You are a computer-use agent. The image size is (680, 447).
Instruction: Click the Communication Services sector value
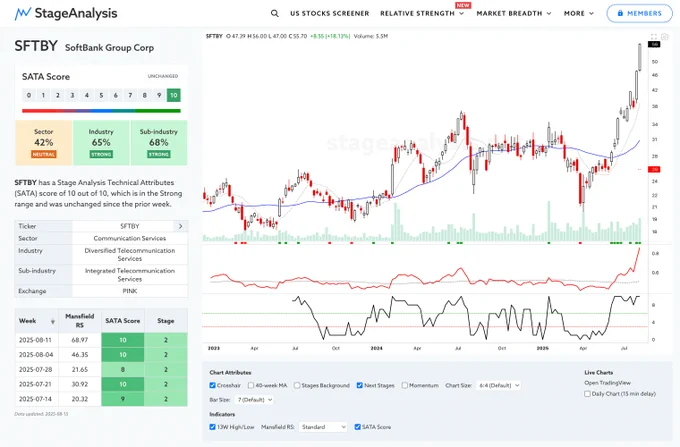click(130, 238)
